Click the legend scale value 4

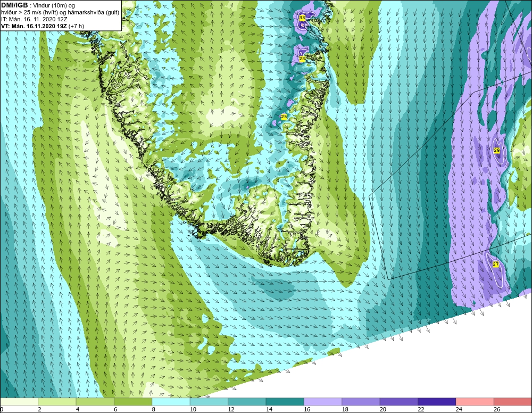click(78, 409)
